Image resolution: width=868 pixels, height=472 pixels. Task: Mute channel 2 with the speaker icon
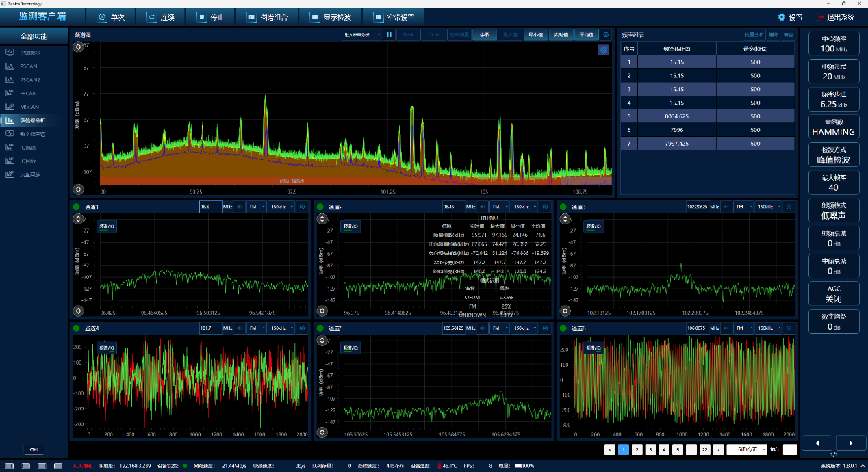(483, 206)
